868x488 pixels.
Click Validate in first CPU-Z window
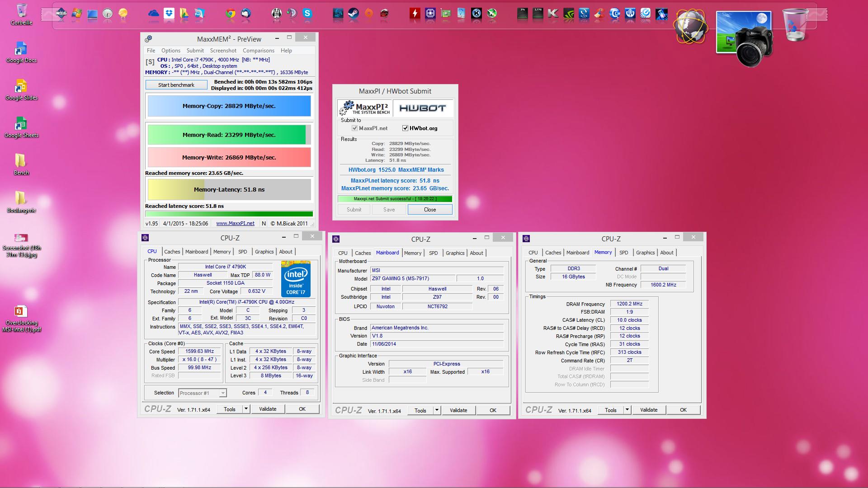(268, 409)
